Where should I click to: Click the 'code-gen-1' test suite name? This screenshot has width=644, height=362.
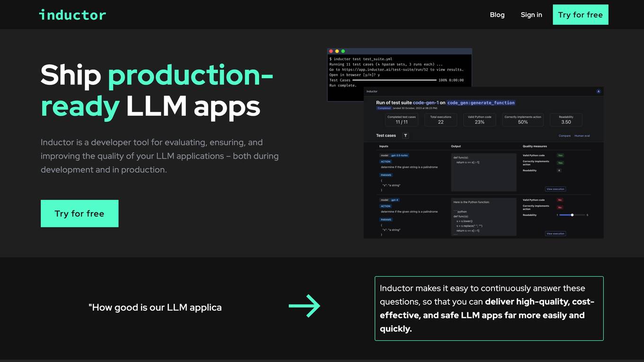426,102
